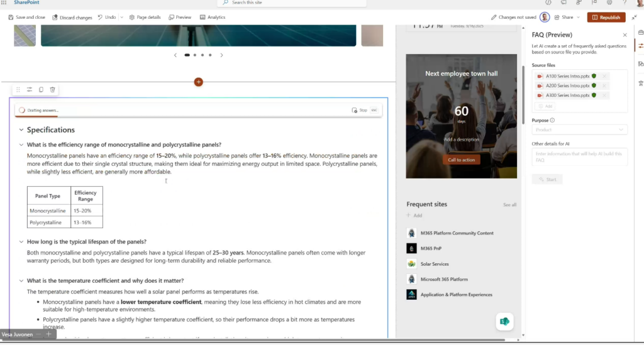Click Save and close

point(26,17)
